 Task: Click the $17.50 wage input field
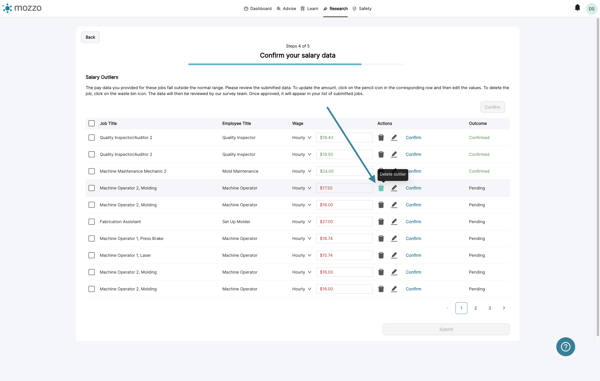344,188
